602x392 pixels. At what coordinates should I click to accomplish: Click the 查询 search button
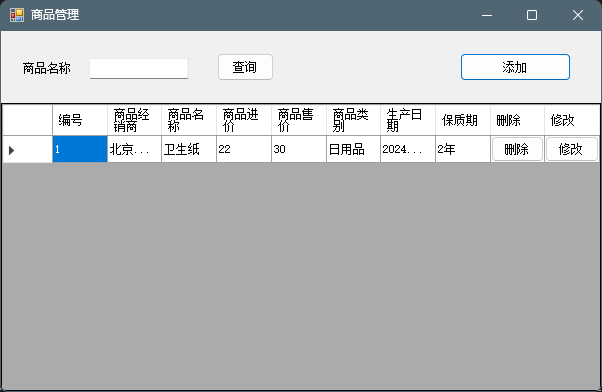245,67
